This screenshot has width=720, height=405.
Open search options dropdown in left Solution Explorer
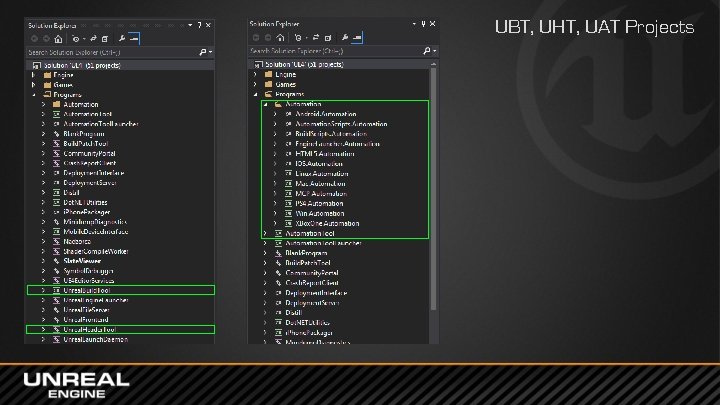click(210, 52)
